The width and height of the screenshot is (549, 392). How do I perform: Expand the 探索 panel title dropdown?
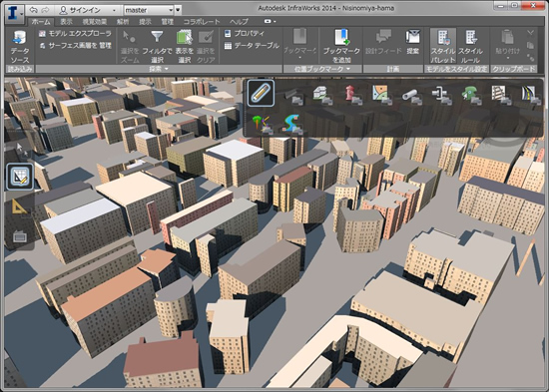point(159,69)
